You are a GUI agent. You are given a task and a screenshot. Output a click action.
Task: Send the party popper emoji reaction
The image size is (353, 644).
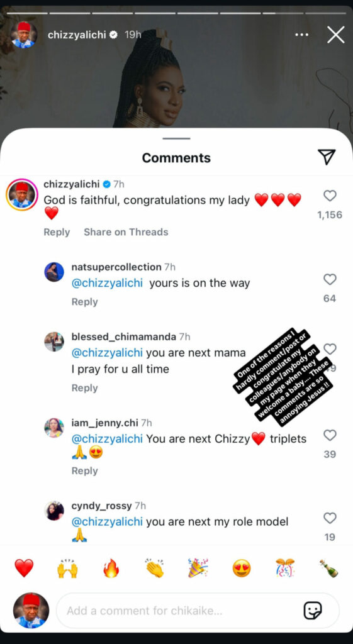[198, 568]
